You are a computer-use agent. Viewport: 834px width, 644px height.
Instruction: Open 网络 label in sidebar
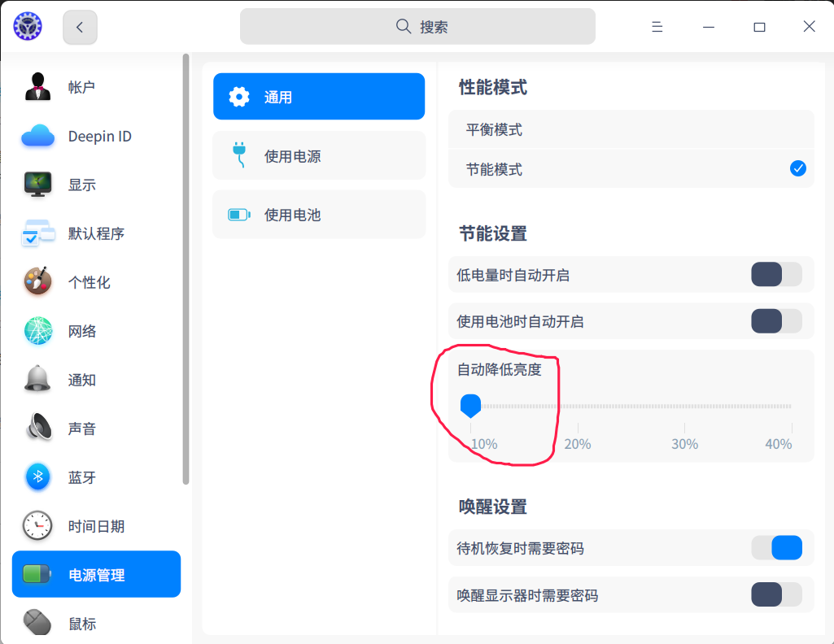coord(82,332)
